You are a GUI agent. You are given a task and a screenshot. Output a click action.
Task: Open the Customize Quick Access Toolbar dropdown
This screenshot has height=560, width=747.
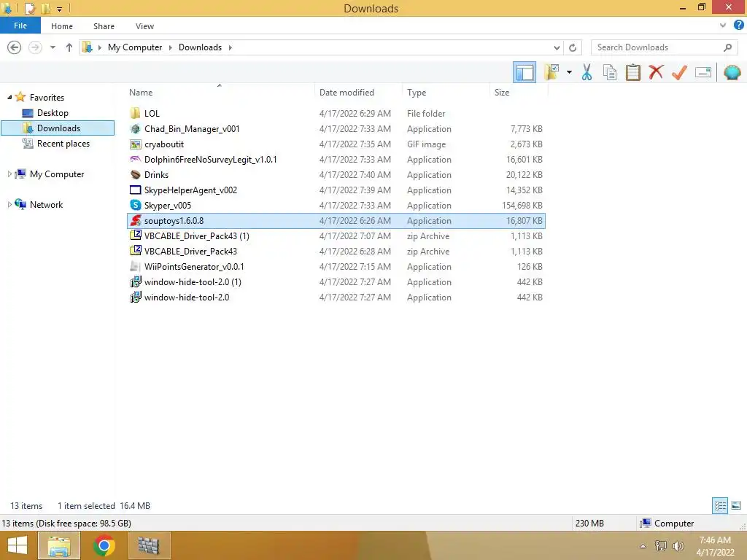click(x=60, y=9)
